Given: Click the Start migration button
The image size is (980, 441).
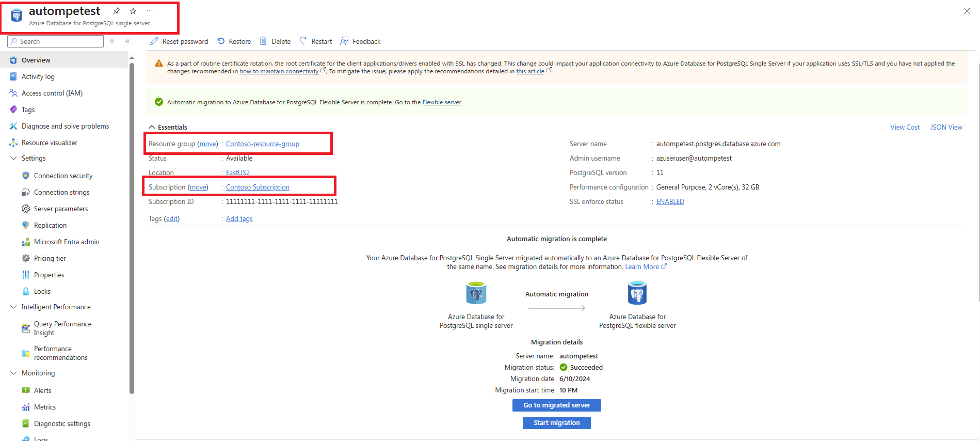Looking at the screenshot, I should (x=557, y=423).
